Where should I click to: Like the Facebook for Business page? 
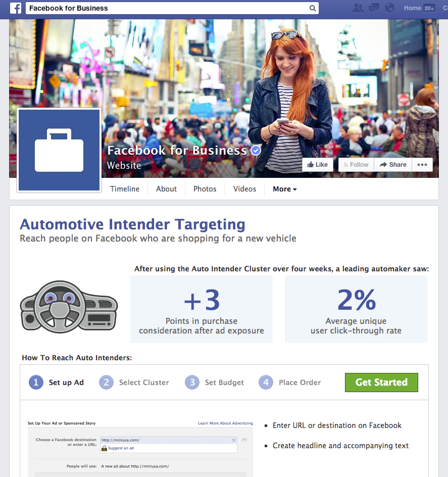(318, 165)
